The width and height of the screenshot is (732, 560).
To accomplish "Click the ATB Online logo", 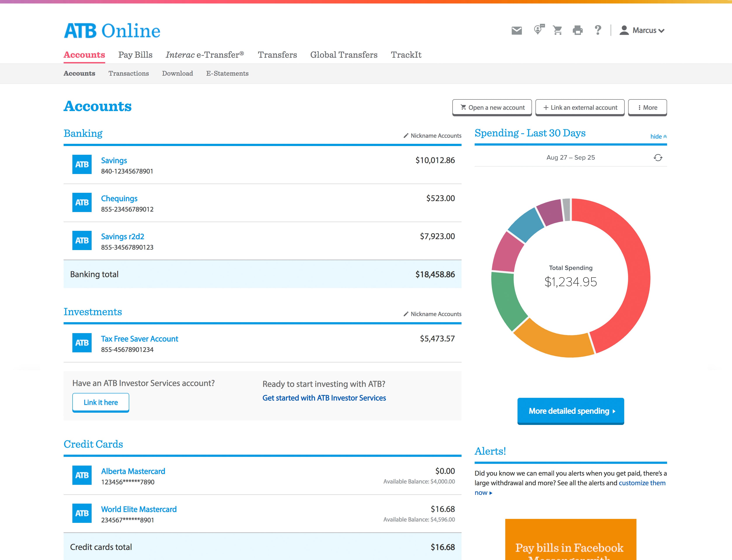I will pyautogui.click(x=112, y=31).
